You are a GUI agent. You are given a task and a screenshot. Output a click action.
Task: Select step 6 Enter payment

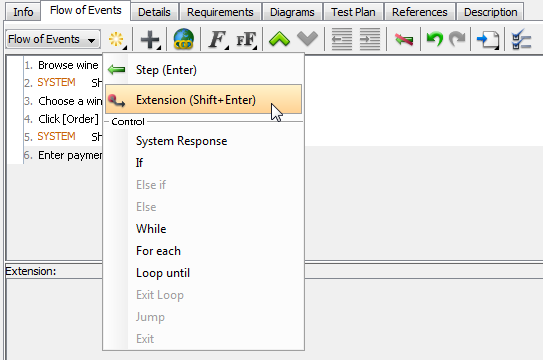pyautogui.click(x=63, y=155)
